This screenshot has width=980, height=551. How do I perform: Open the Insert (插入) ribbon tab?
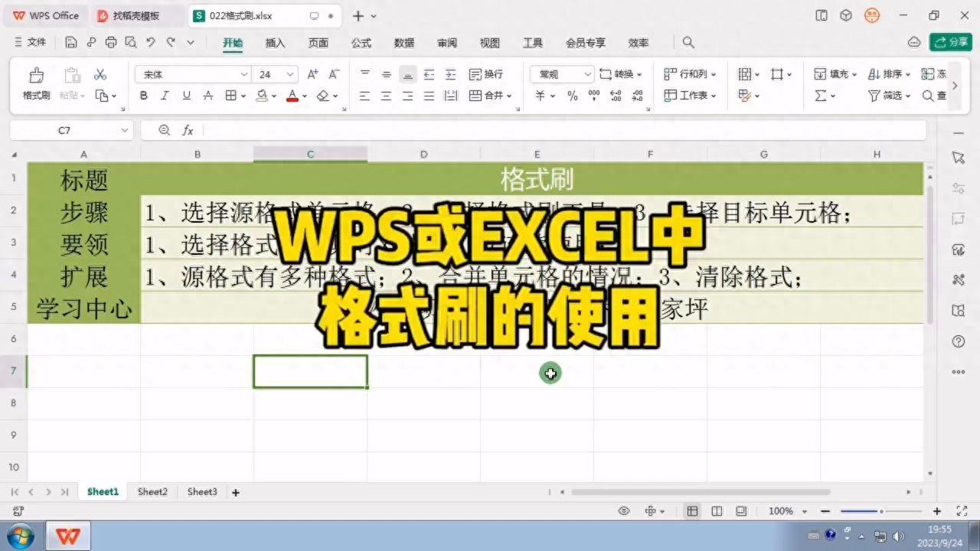(276, 43)
